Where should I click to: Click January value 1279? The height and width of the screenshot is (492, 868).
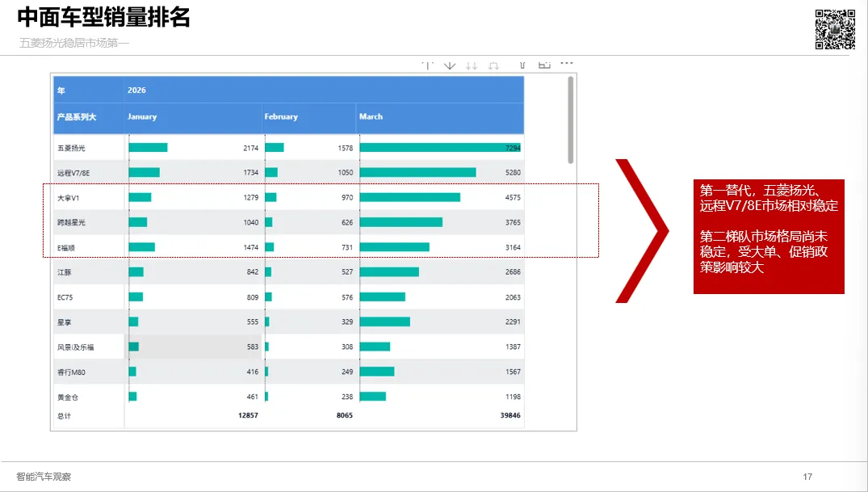251,198
